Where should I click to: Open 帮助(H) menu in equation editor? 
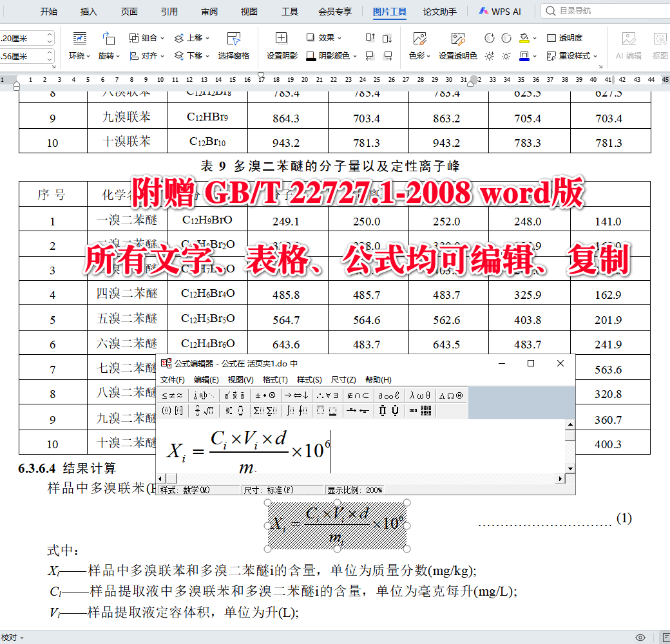pyautogui.click(x=378, y=380)
